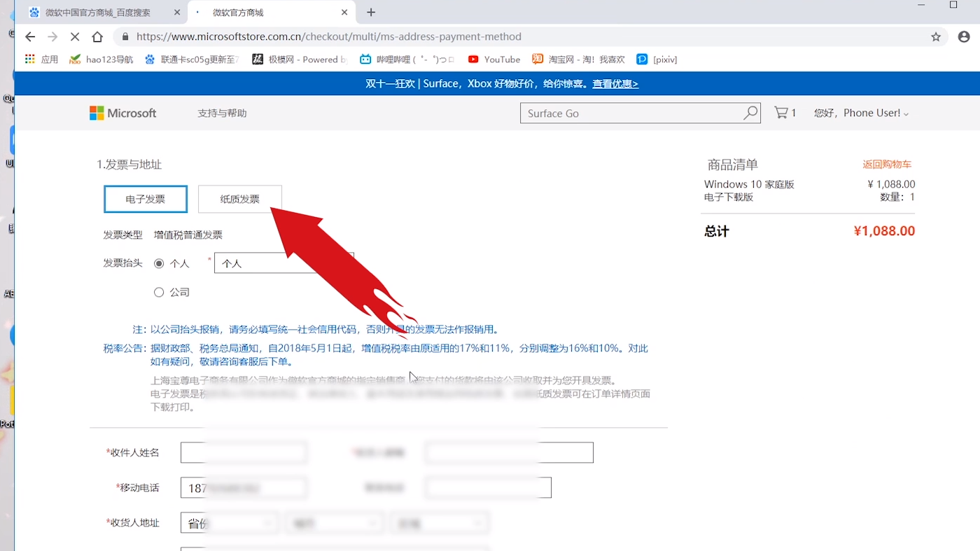Screen dimensions: 980x551
Task: Open 支持与帮助 menu item
Action: (222, 113)
